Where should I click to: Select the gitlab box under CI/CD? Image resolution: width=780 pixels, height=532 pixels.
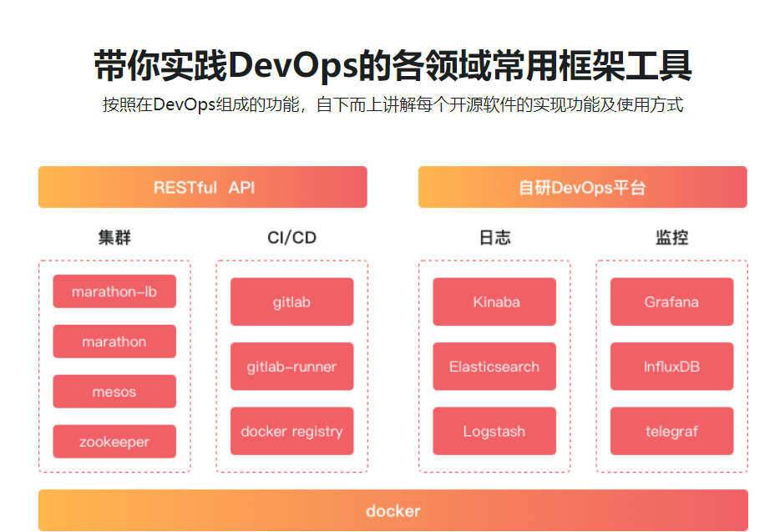click(x=292, y=302)
